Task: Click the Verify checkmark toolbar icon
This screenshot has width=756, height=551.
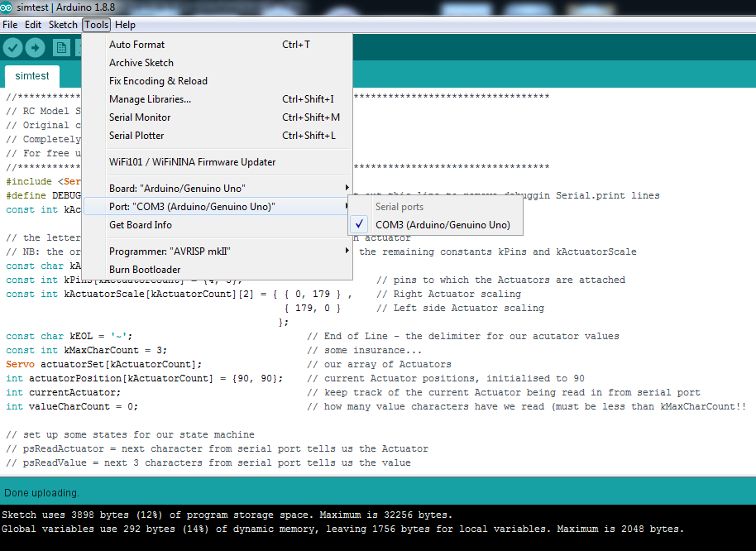Action: coord(12,48)
